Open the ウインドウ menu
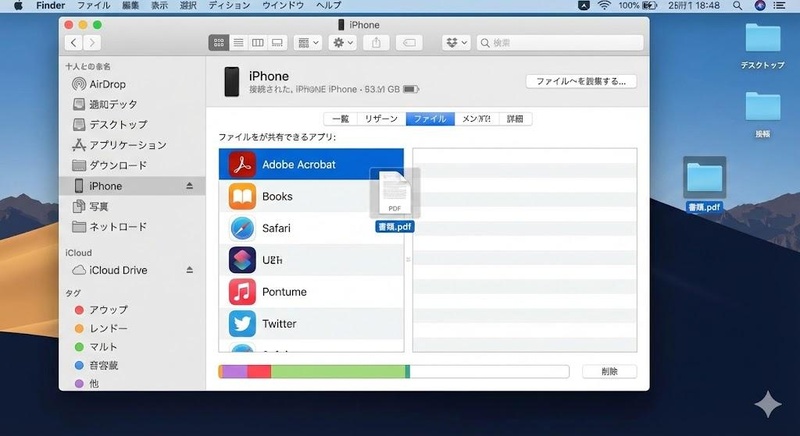800x436 pixels. 283,6
